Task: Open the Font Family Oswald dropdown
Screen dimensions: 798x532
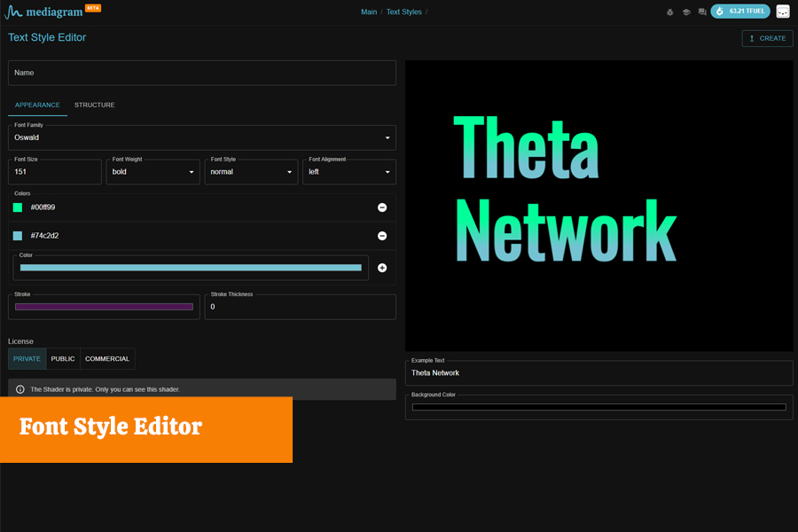Action: (x=202, y=137)
